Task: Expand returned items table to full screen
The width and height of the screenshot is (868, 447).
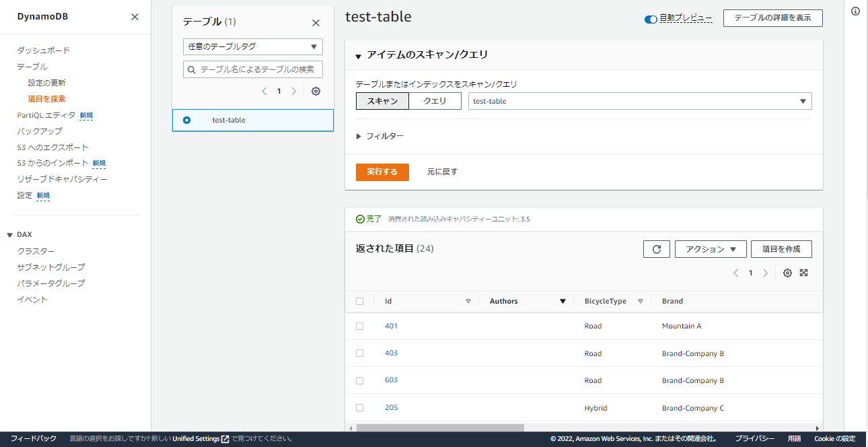Action: pyautogui.click(x=803, y=273)
